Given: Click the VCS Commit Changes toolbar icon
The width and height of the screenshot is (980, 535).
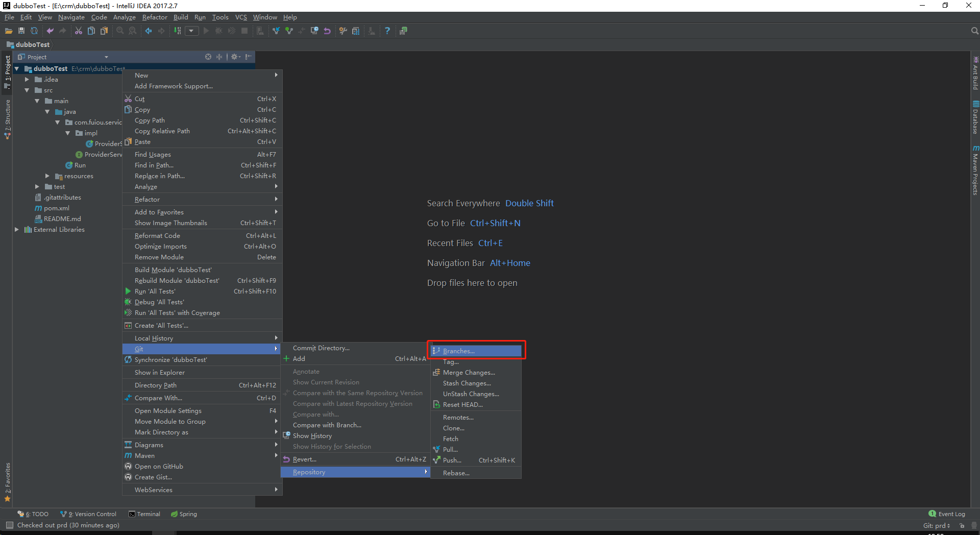Looking at the screenshot, I should pos(289,31).
